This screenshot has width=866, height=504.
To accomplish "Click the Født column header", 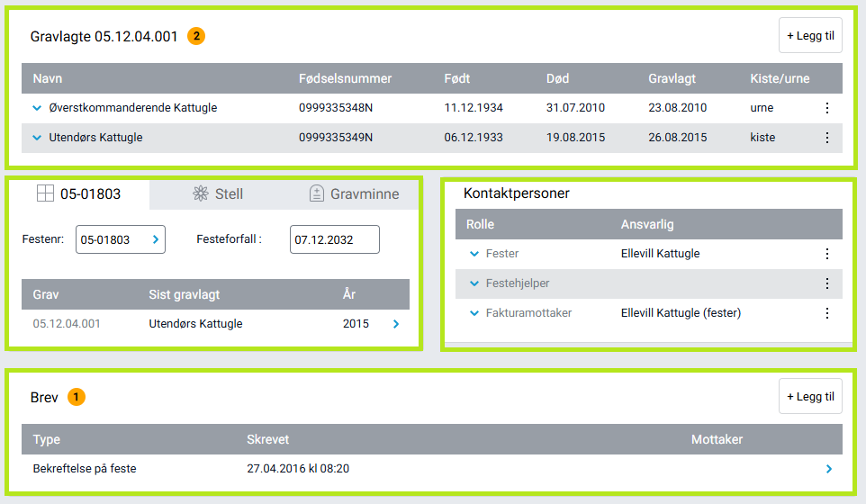I will tap(456, 78).
